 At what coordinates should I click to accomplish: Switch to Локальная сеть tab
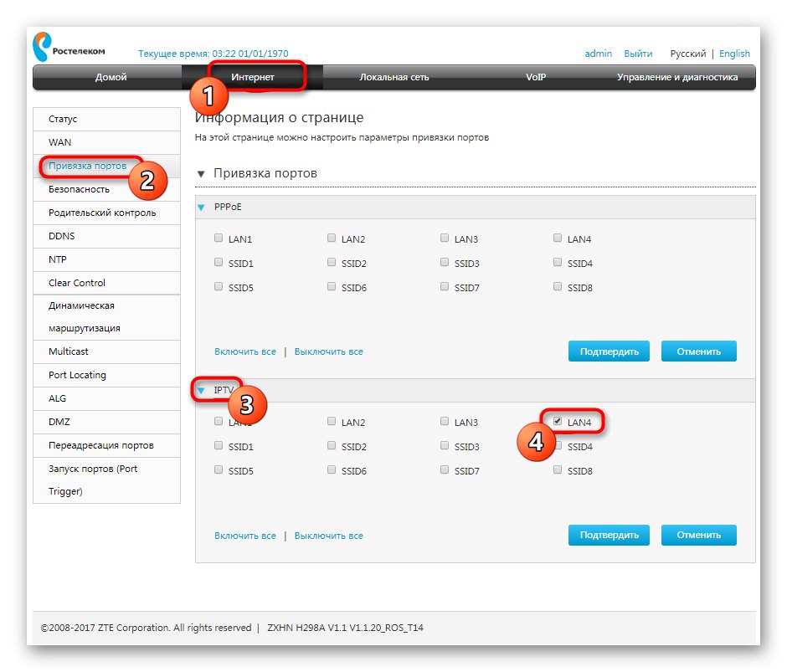(x=394, y=77)
